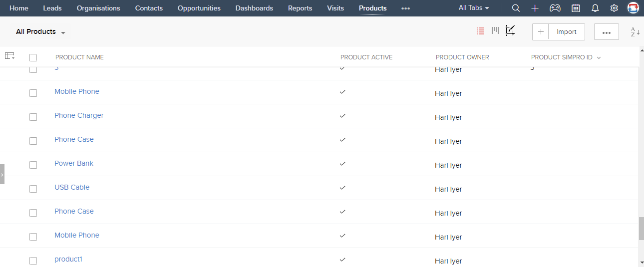Screen dimensions: 644x276
Task: Open the global search icon
Action: 516,8
